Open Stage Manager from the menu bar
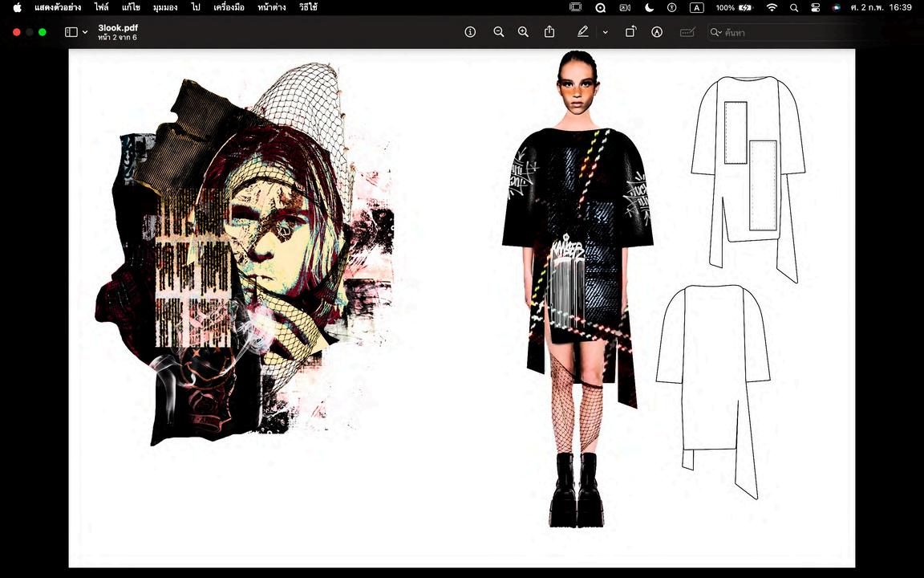924x578 pixels. pos(575,8)
